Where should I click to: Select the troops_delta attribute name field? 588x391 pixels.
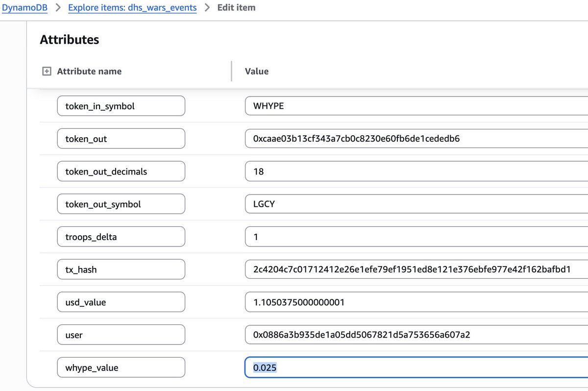[121, 237]
